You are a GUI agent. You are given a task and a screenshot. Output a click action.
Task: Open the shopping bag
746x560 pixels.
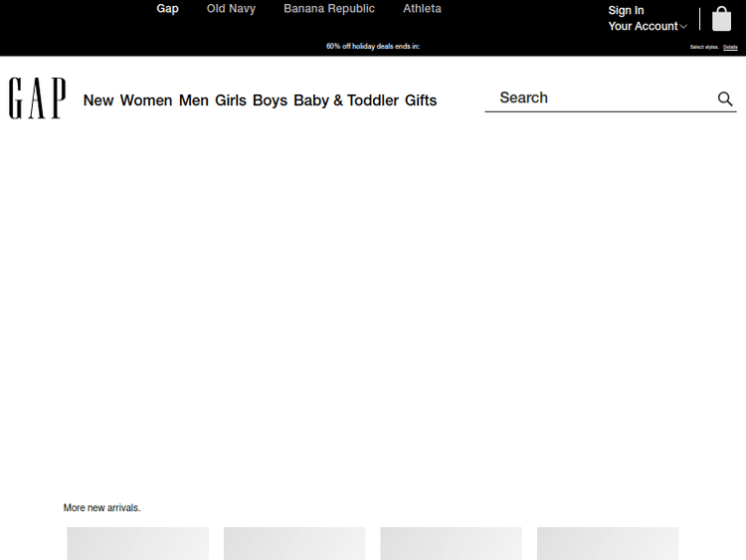(x=721, y=20)
